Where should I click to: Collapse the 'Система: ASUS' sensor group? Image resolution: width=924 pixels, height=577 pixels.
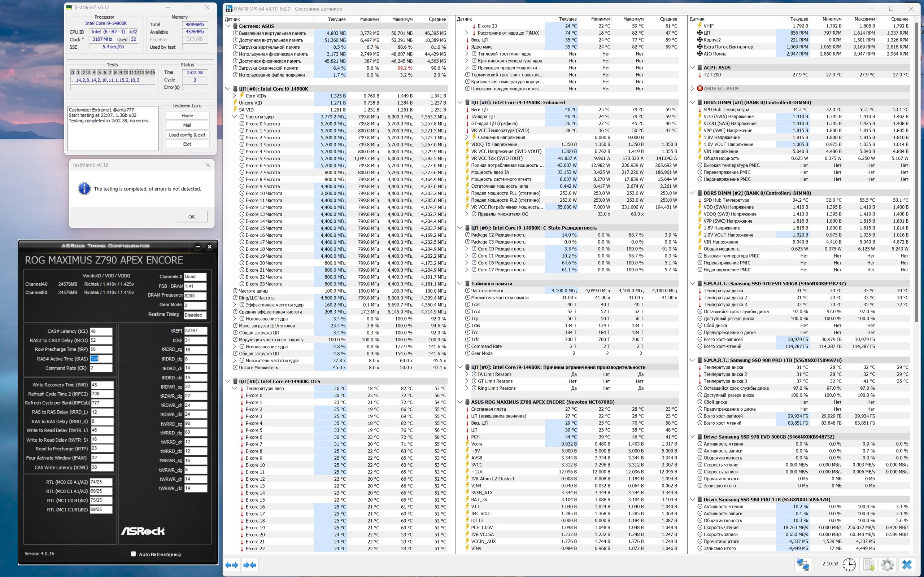[228, 26]
